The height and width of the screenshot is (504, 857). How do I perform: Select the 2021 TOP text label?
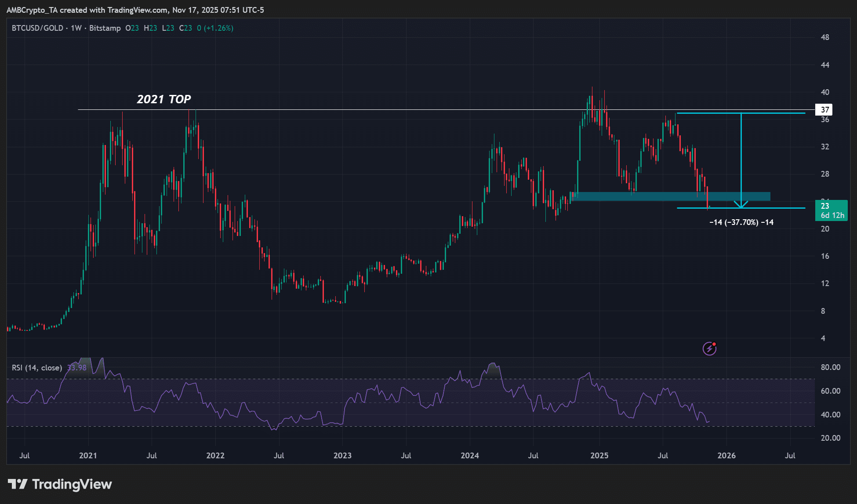click(163, 99)
